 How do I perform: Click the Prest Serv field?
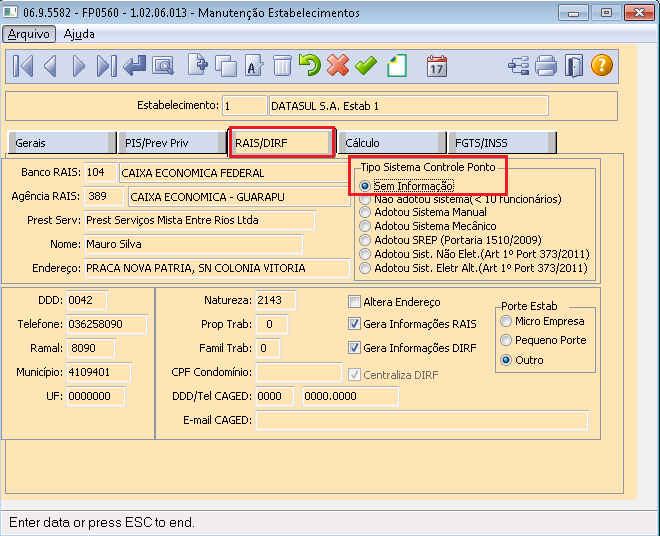[200, 220]
